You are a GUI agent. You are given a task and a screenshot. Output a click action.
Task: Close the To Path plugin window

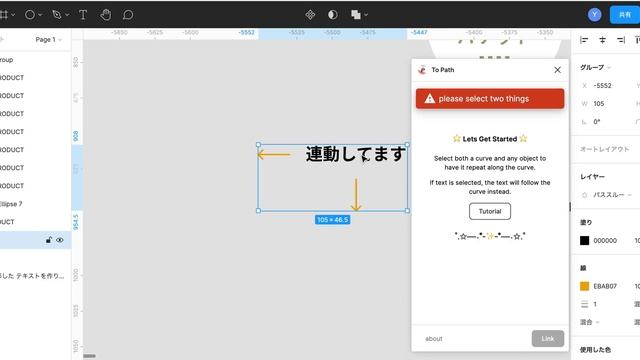558,70
